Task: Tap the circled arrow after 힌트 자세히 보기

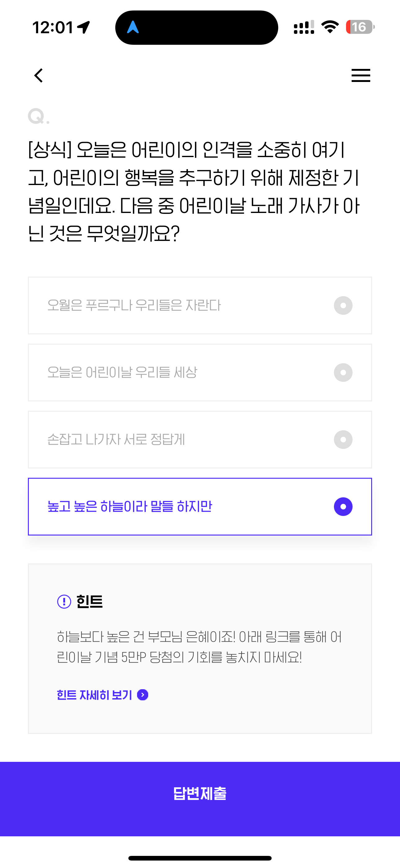Action: 143,695
